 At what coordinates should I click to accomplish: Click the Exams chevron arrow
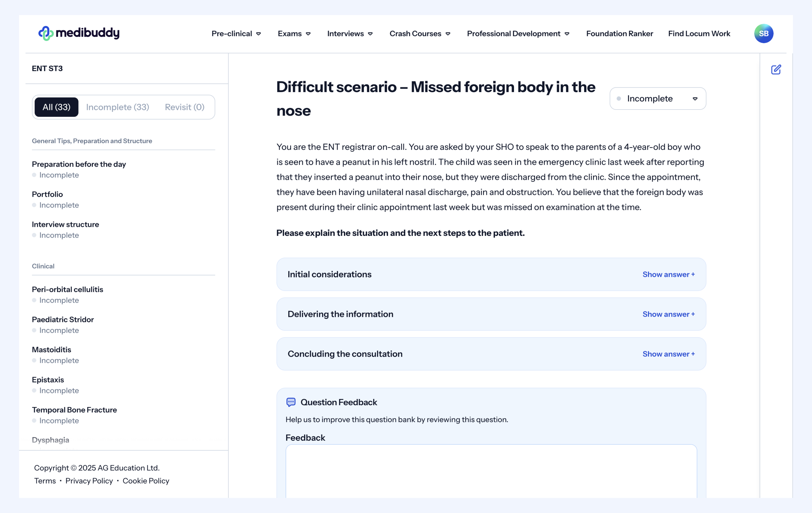click(308, 34)
